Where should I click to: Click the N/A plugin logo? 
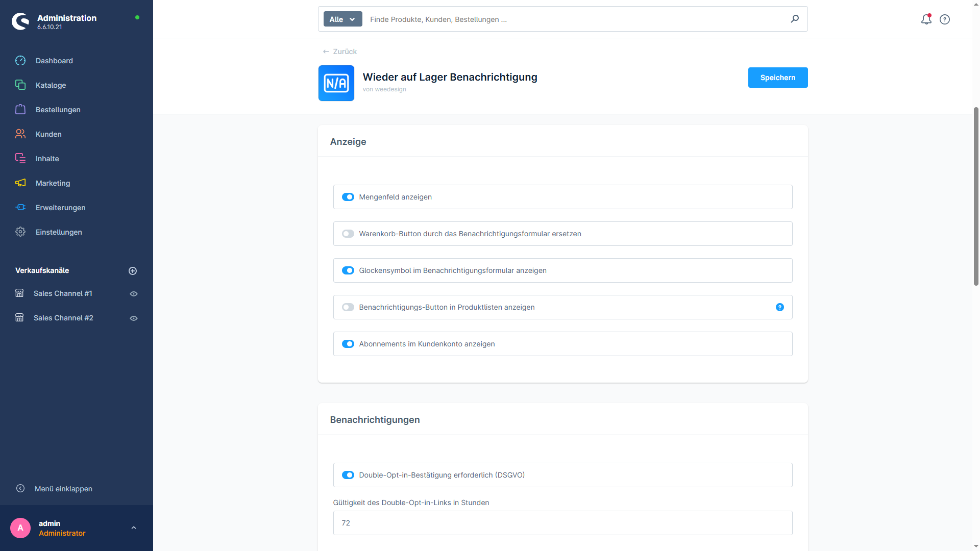[336, 83]
